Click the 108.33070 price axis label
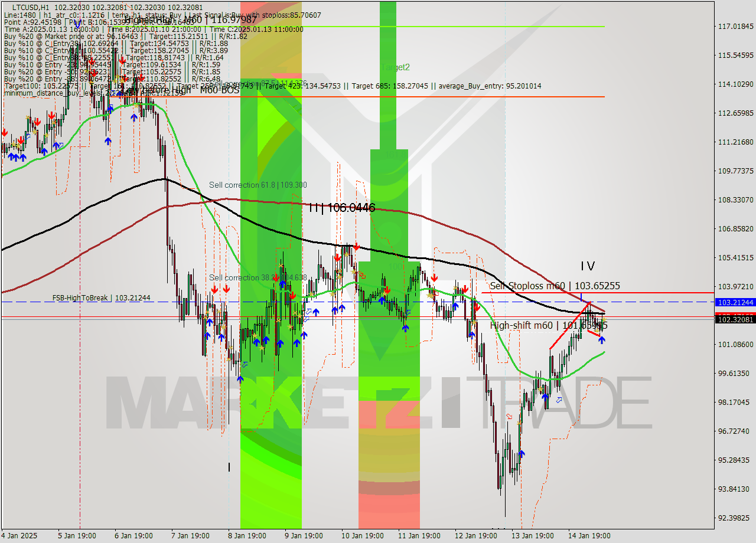 click(735, 200)
